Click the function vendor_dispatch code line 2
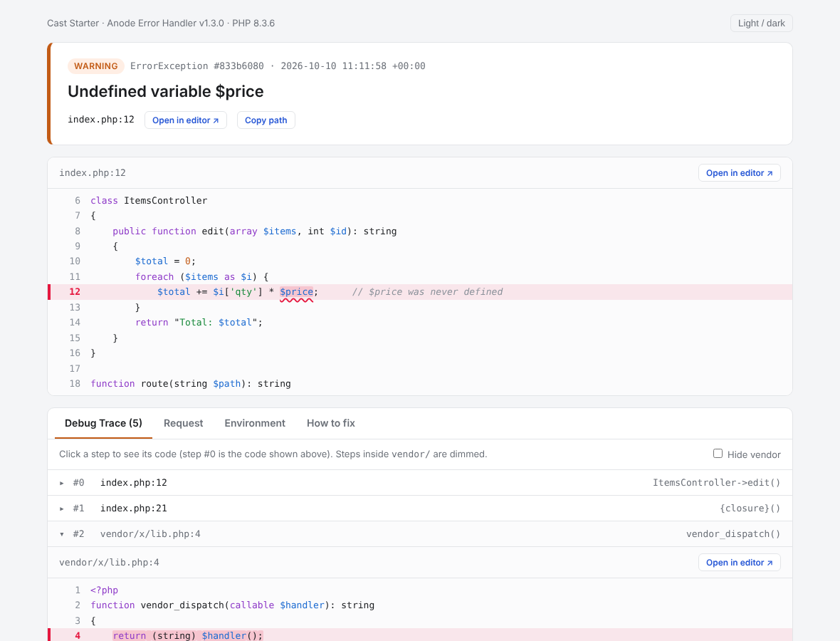This screenshot has width=840, height=641. (x=233, y=605)
